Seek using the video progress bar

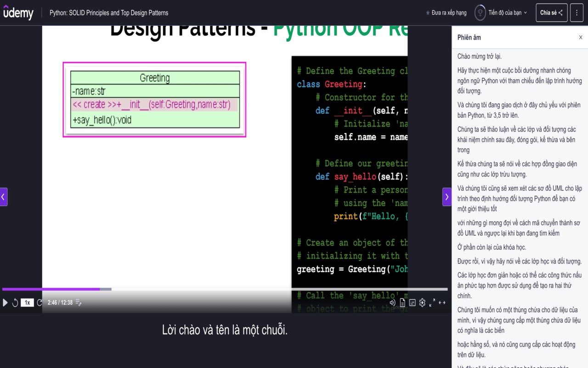[x=225, y=289]
